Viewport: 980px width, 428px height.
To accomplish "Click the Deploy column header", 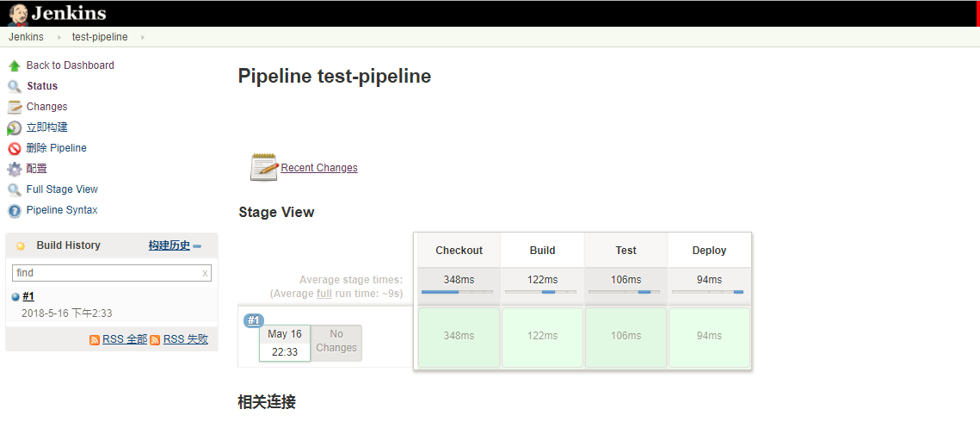I will coord(709,251).
